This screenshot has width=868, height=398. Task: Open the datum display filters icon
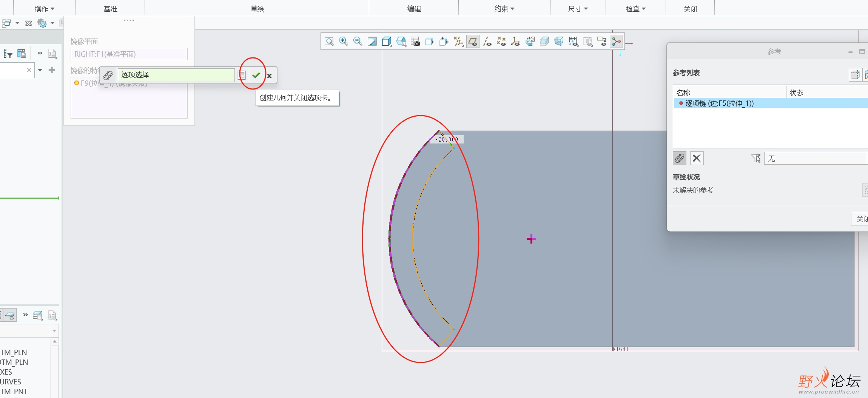458,42
